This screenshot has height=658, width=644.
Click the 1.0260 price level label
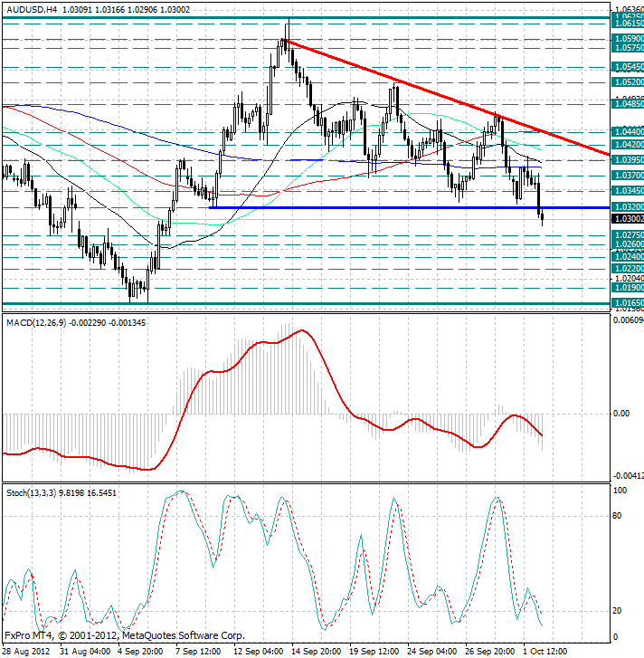click(x=628, y=244)
